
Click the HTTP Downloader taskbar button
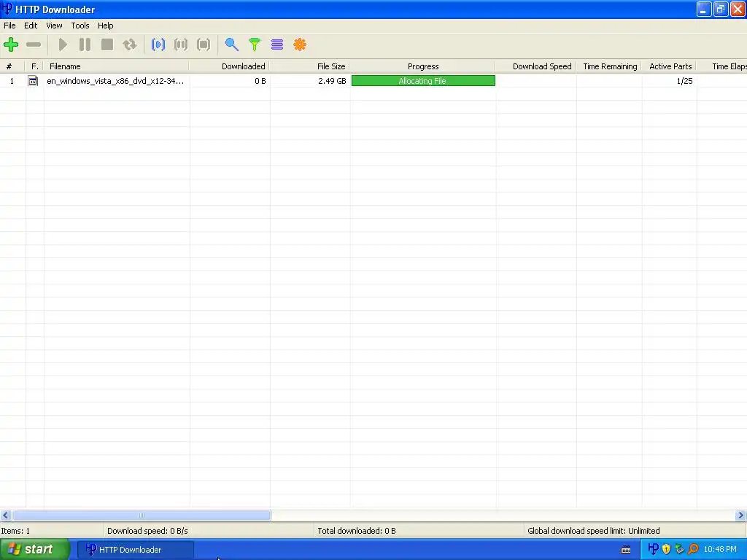(135, 550)
